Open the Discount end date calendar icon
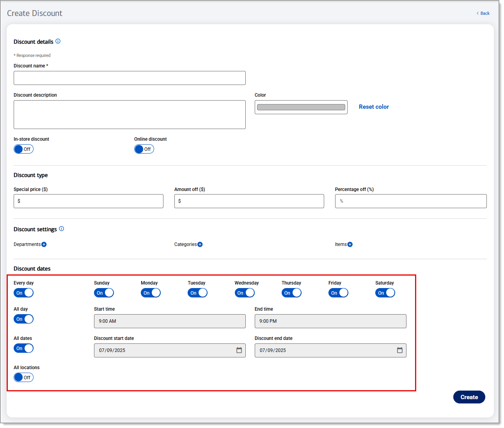 pos(400,350)
